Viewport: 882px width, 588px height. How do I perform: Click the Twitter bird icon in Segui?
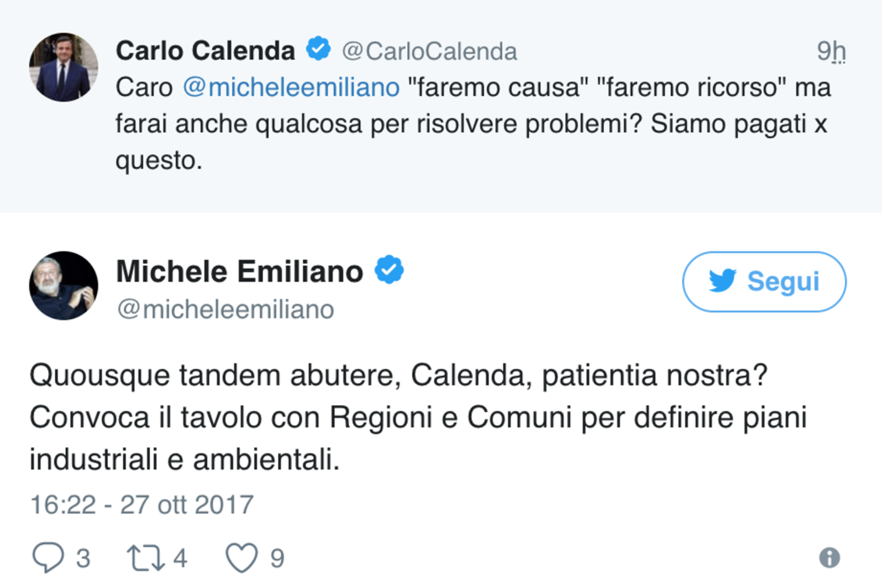pyautogui.click(x=722, y=281)
